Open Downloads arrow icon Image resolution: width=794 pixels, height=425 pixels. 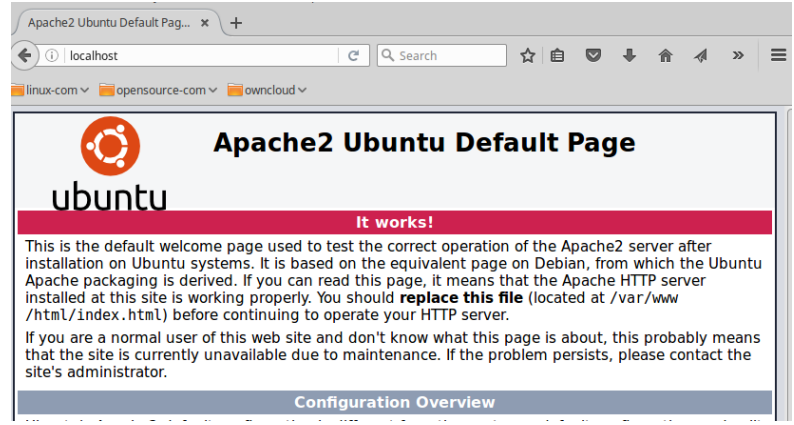(x=629, y=55)
